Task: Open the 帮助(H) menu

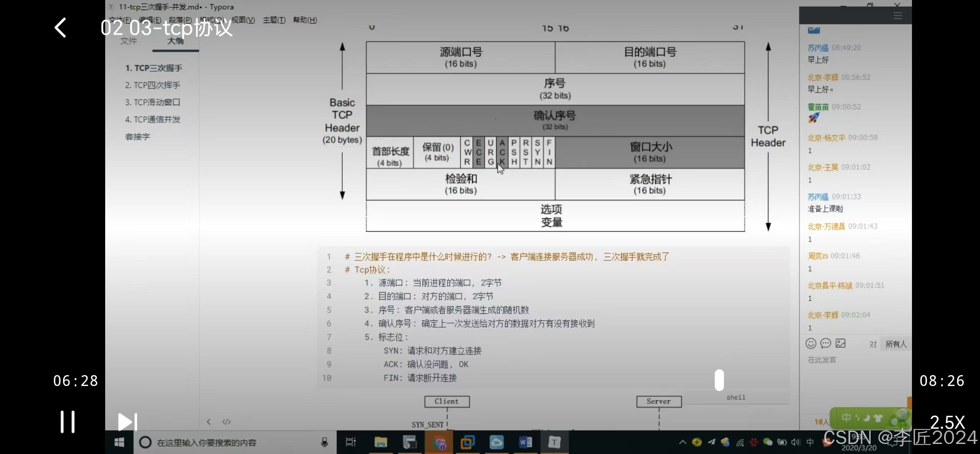Action: [x=305, y=20]
